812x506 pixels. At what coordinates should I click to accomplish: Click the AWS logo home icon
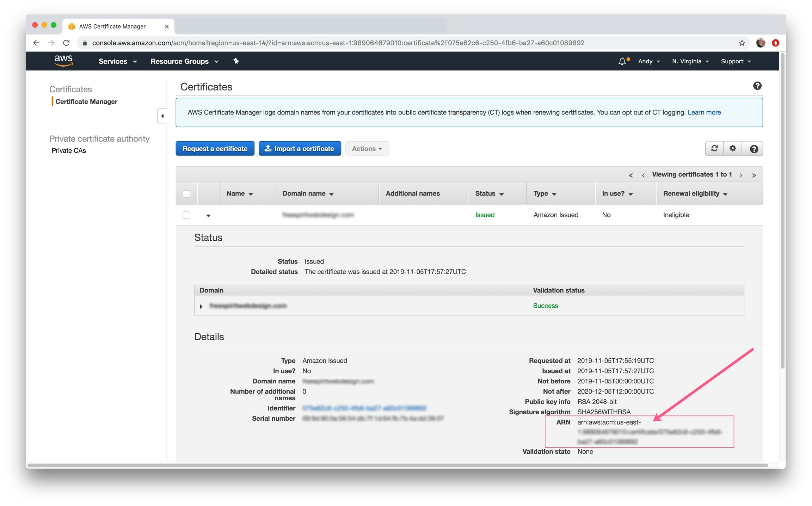coord(63,61)
